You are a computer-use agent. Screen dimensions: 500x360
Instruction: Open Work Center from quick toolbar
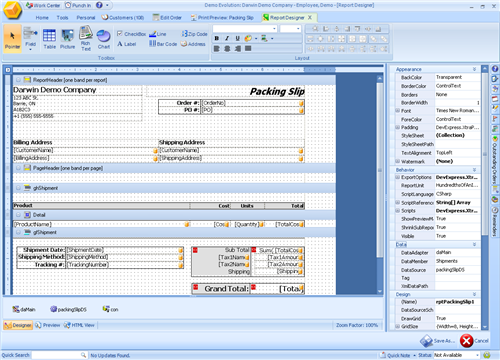point(43,5)
